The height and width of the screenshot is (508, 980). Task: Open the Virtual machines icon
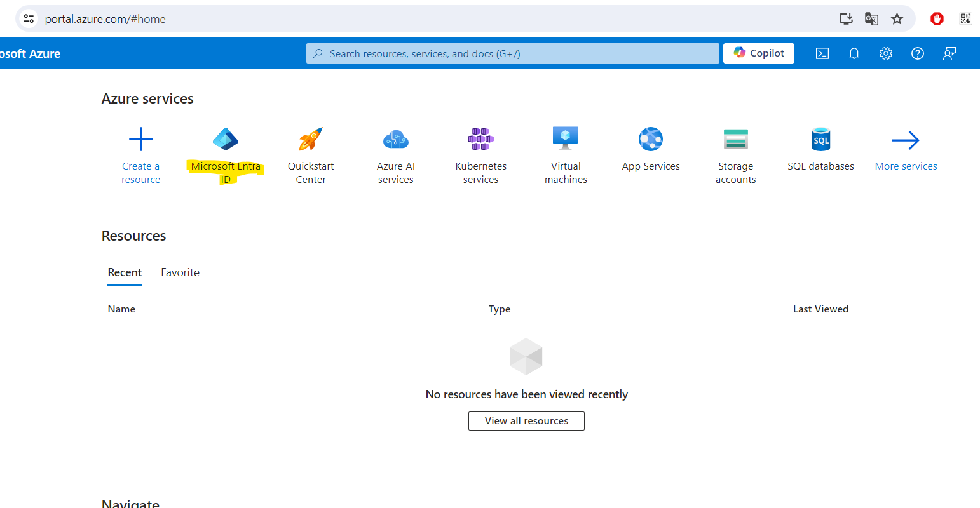pyautogui.click(x=566, y=138)
